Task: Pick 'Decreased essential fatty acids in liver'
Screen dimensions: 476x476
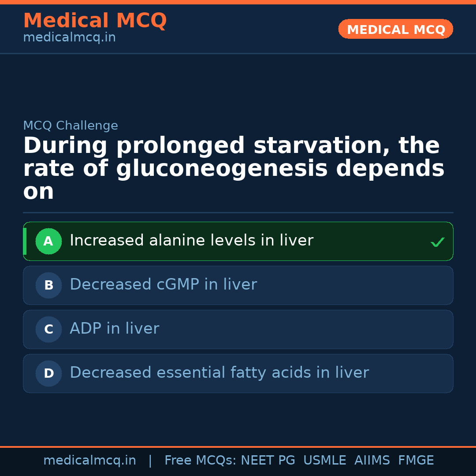Action: pos(219,373)
